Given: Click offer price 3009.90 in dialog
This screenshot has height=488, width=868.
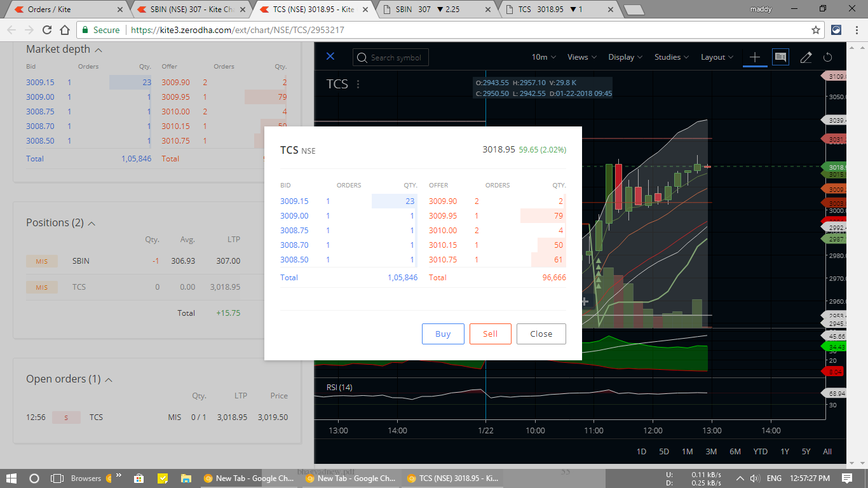Looking at the screenshot, I should pyautogui.click(x=443, y=201).
